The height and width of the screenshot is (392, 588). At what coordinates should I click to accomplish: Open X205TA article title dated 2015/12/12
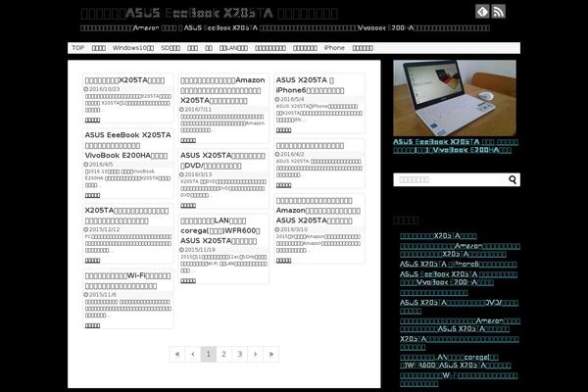click(126, 216)
